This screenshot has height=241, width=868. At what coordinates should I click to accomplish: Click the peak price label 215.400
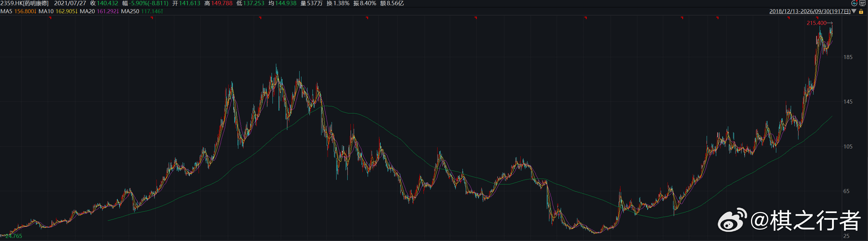pyautogui.click(x=817, y=23)
